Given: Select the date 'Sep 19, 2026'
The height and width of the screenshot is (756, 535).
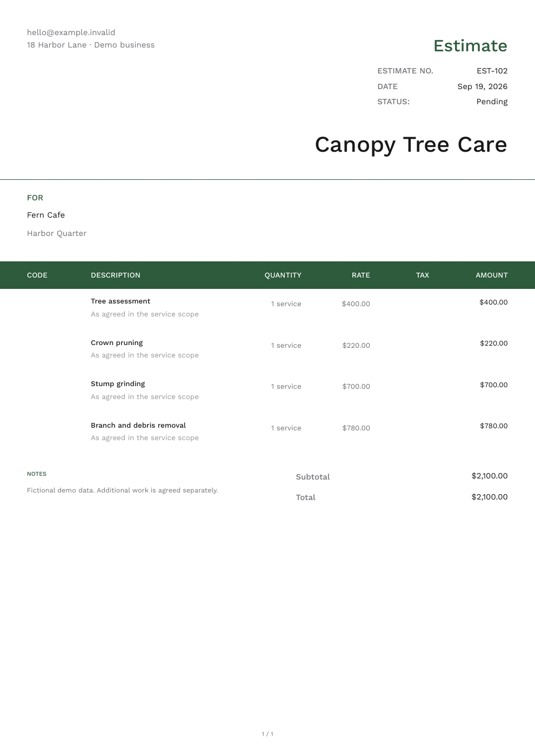Looking at the screenshot, I should point(482,86).
